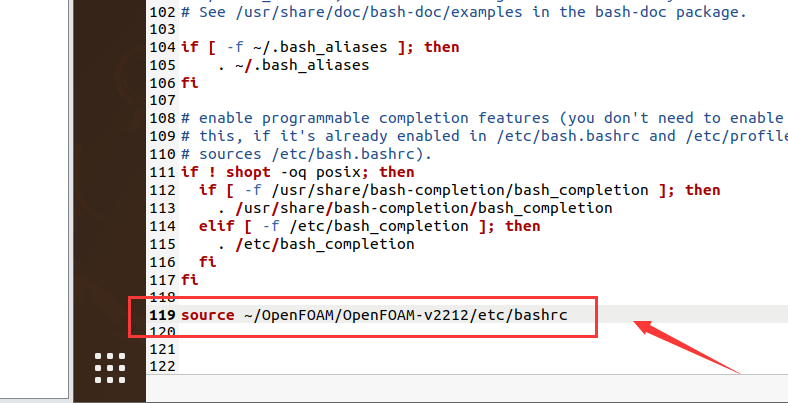This screenshot has height=403, width=788.
Task: Click the elif keyword on line 114
Action: [x=216, y=226]
